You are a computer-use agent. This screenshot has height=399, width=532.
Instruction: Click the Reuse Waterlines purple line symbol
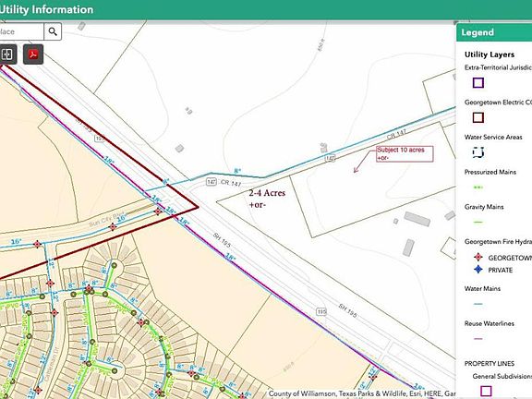(478, 339)
